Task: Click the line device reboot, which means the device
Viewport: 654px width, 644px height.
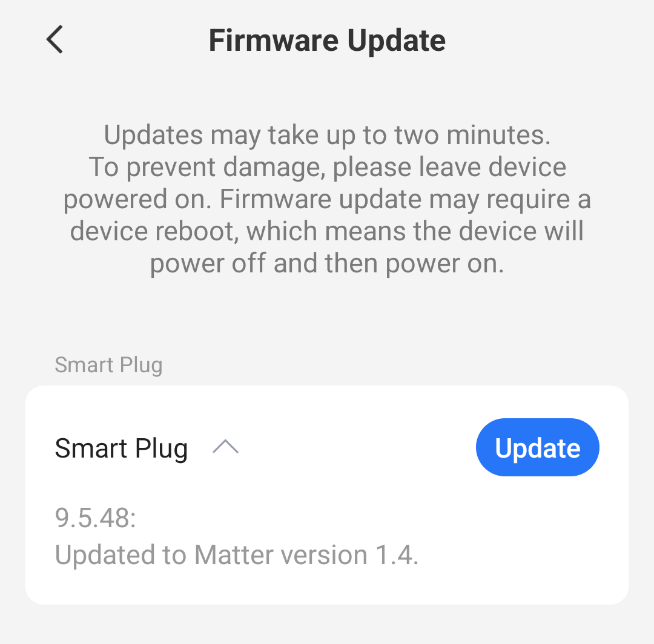Action: click(327, 231)
